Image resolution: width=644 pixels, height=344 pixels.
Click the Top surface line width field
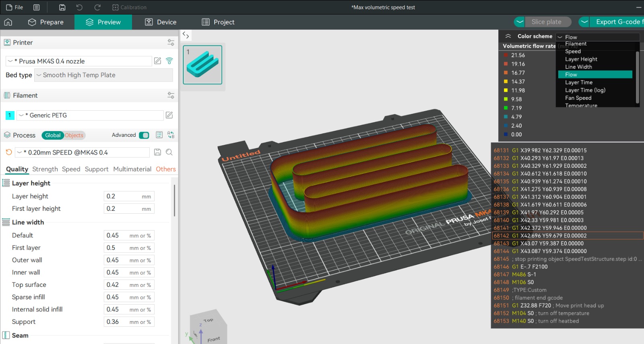(129, 285)
